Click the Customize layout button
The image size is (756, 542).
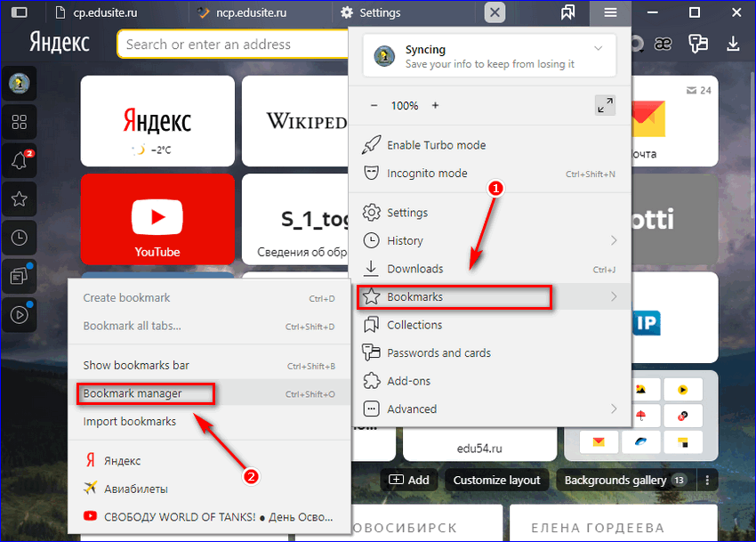tap(496, 480)
